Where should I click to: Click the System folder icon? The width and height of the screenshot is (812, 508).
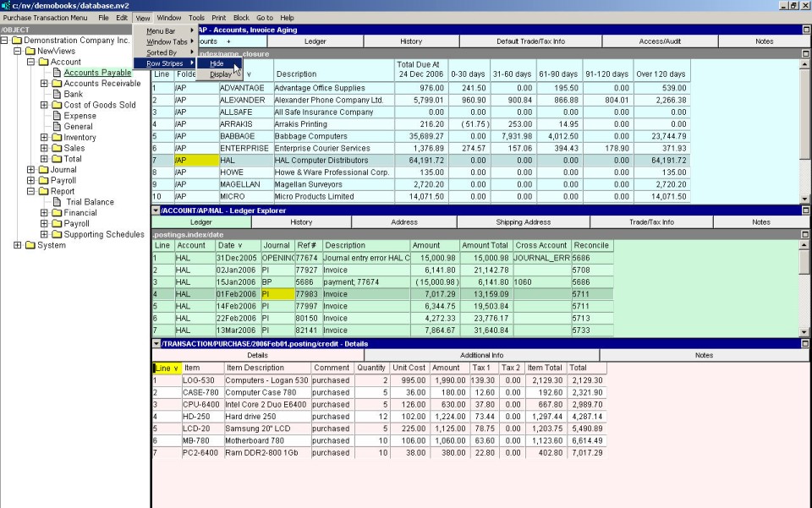(30, 246)
